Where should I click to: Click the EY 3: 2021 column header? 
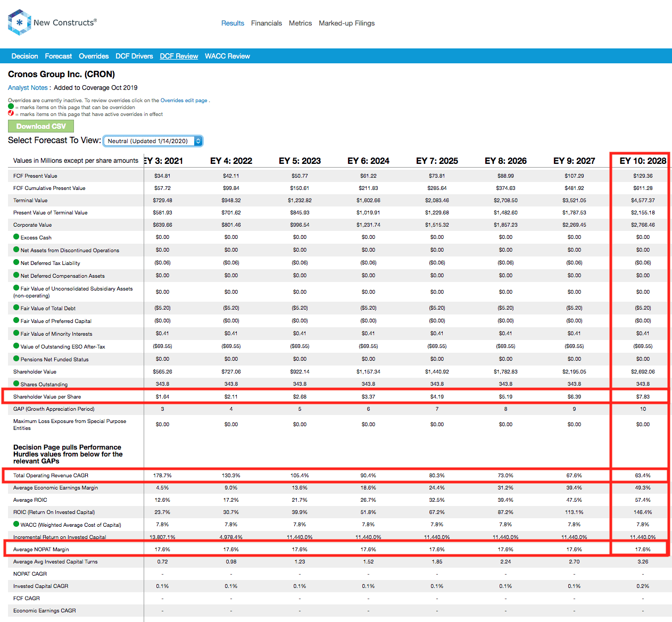pos(164,161)
